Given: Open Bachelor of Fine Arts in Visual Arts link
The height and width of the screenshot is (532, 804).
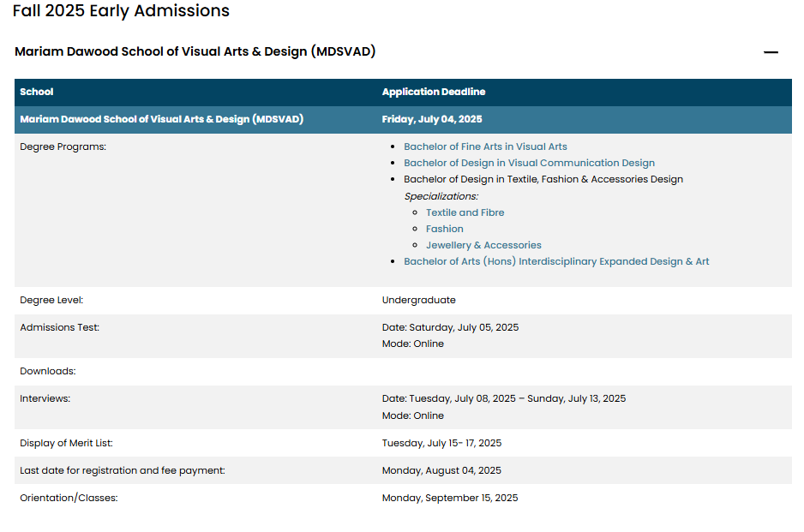Looking at the screenshot, I should coord(485,146).
